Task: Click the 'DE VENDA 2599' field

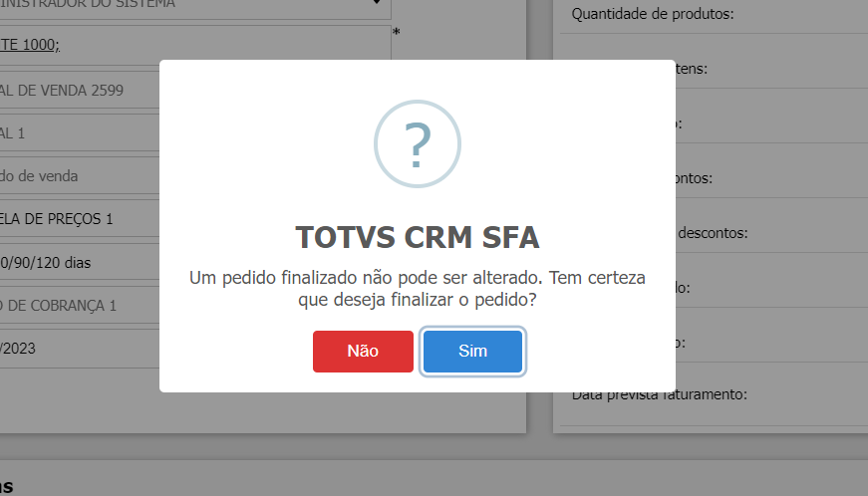Action: [62, 91]
